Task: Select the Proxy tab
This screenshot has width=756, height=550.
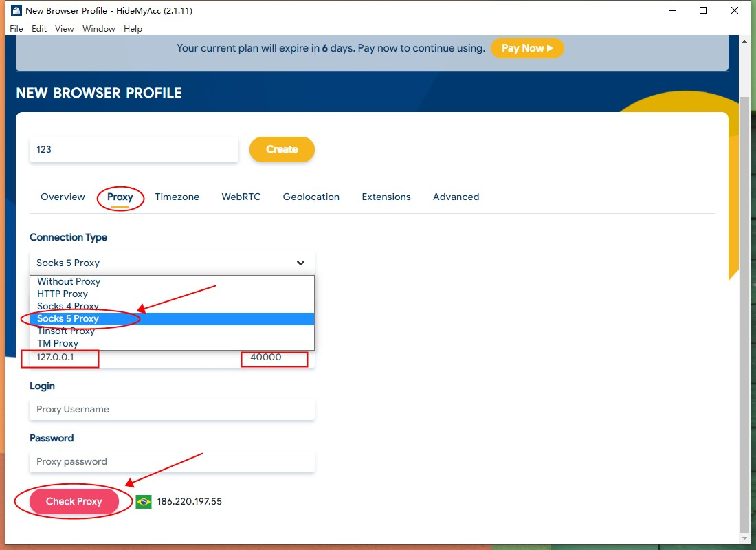Action: tap(120, 197)
